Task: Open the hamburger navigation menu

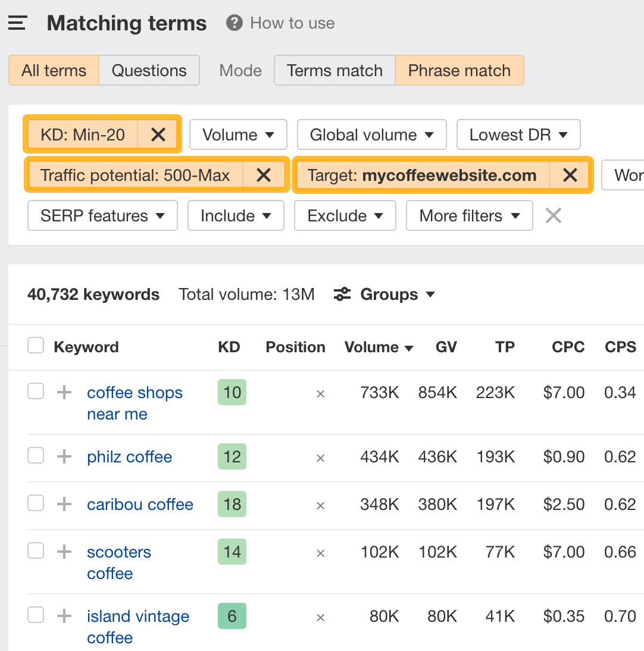Action: pos(17,22)
